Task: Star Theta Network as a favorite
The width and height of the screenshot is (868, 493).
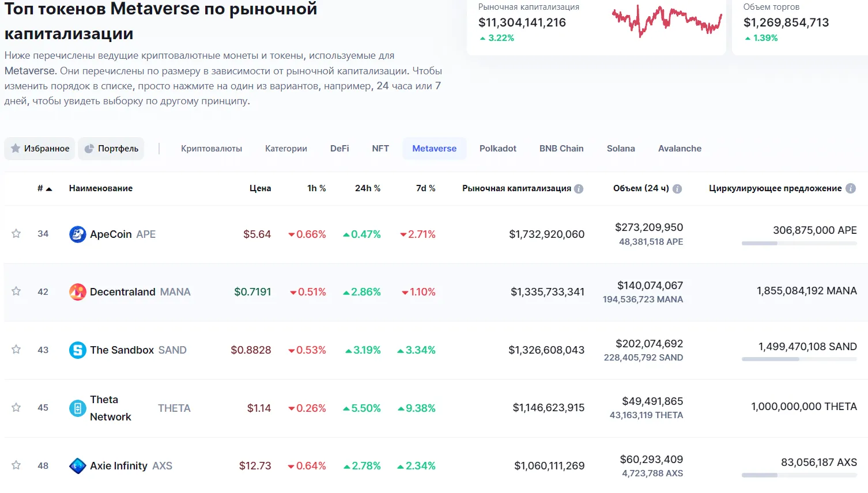Action: click(16, 408)
